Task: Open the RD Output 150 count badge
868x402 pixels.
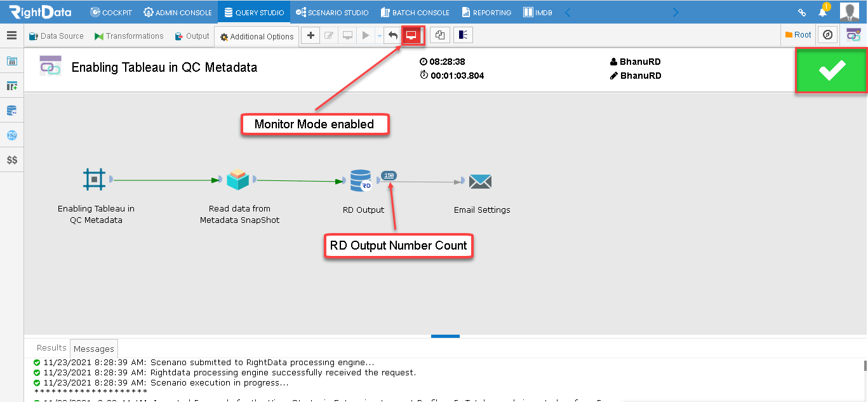Action: coord(389,175)
